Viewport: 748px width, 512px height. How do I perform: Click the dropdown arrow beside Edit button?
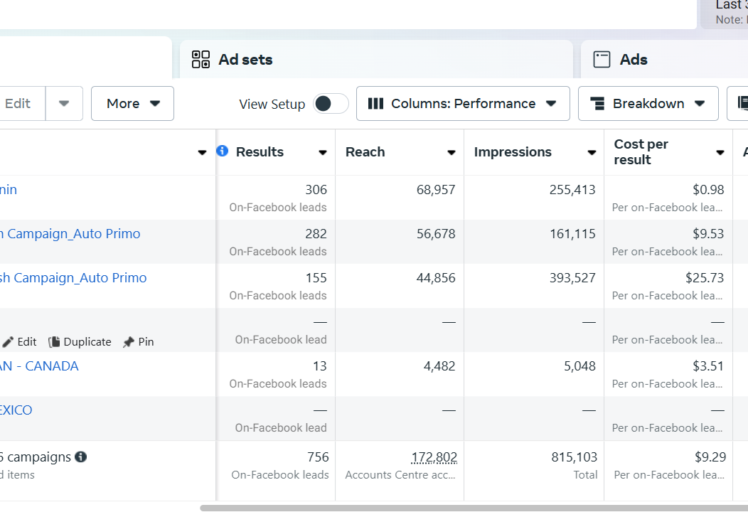64,104
